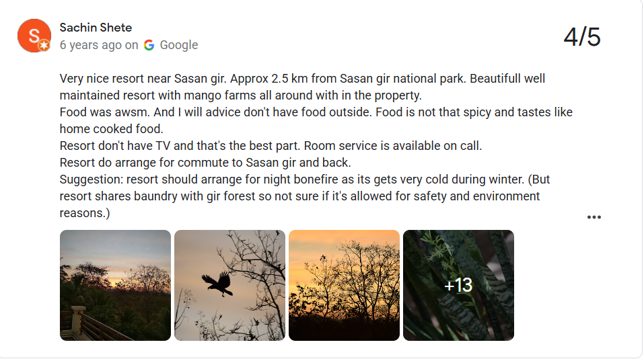Open the sunset photo with wooden railing
The image size is (644, 361).
point(116,285)
